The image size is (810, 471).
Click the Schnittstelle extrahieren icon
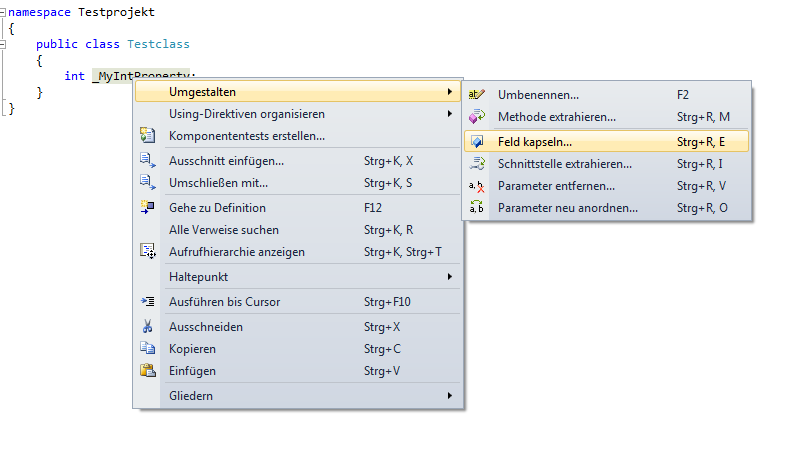click(477, 164)
